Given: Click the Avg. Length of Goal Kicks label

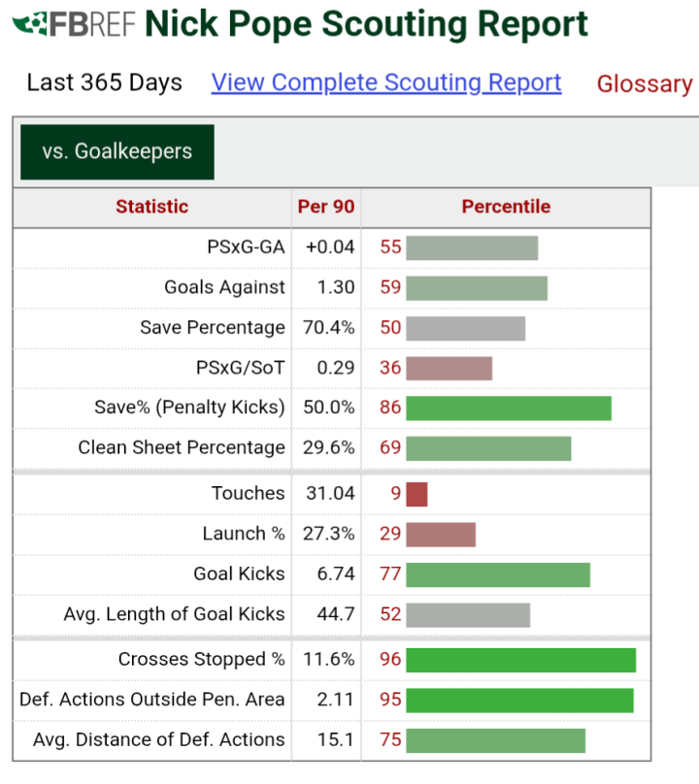Looking at the screenshot, I should click(174, 614).
